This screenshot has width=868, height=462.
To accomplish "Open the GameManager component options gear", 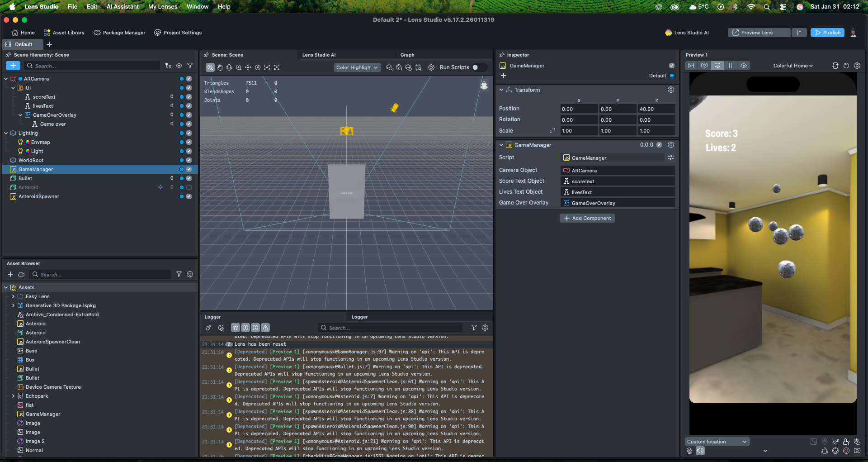I will tap(671, 145).
